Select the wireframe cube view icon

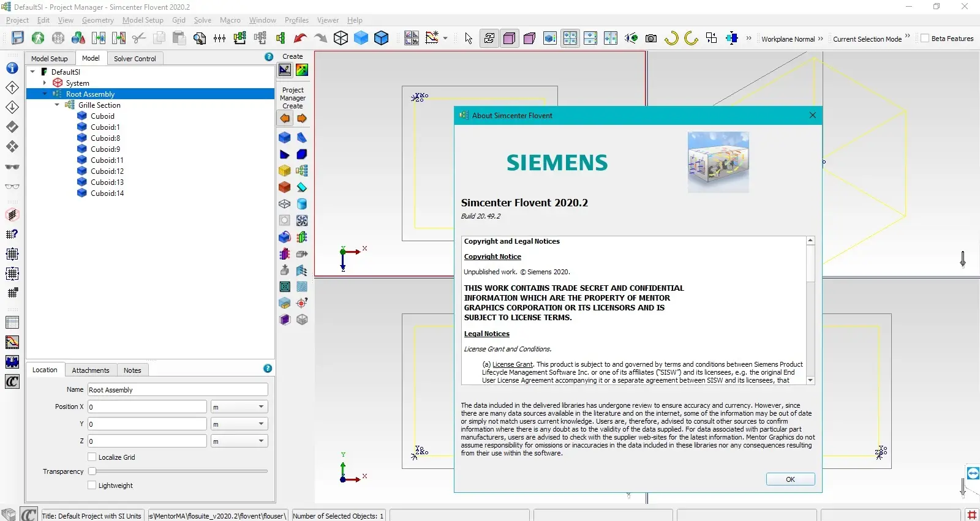point(341,38)
